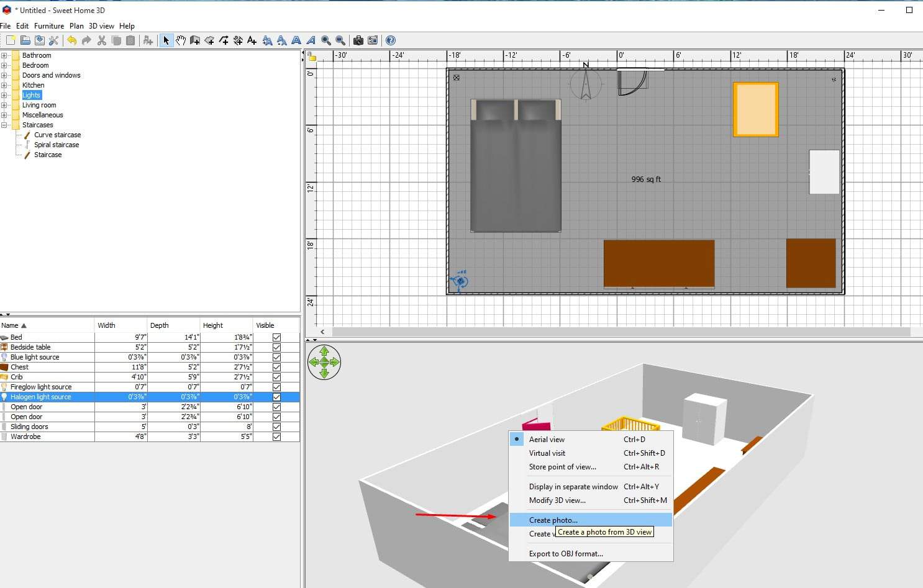Select Virtual visit from context menu
The height and width of the screenshot is (588, 923).
(547, 453)
